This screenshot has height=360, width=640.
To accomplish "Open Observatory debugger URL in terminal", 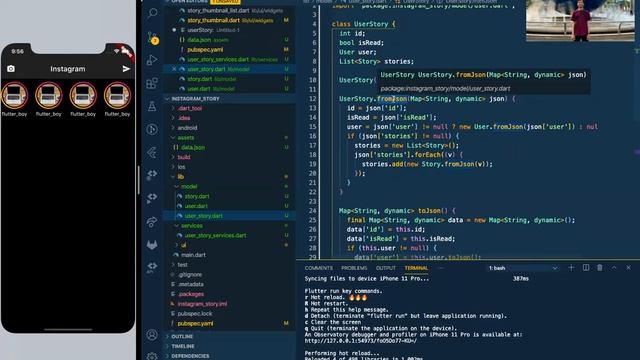I will click(360, 341).
